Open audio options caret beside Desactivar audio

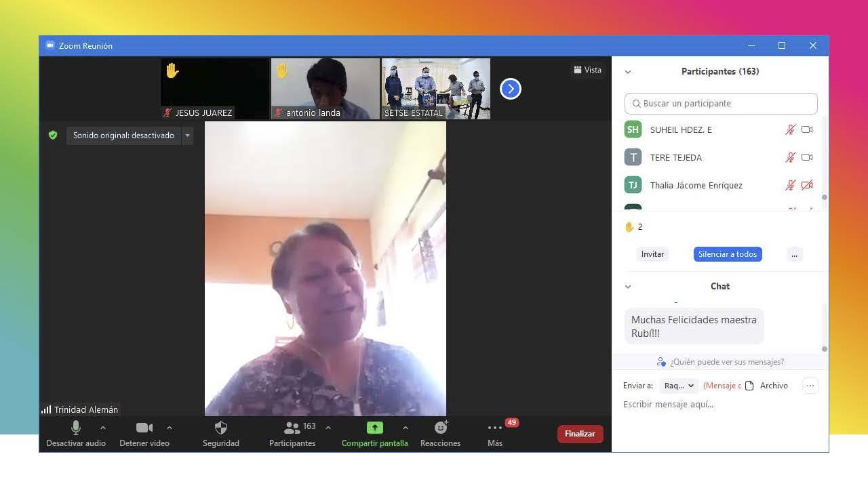pos(103,428)
